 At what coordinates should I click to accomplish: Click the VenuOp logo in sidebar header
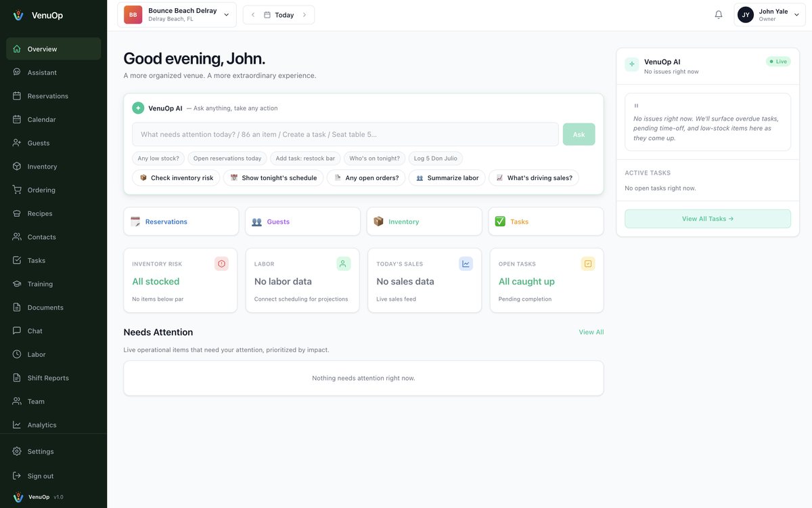pyautogui.click(x=18, y=15)
